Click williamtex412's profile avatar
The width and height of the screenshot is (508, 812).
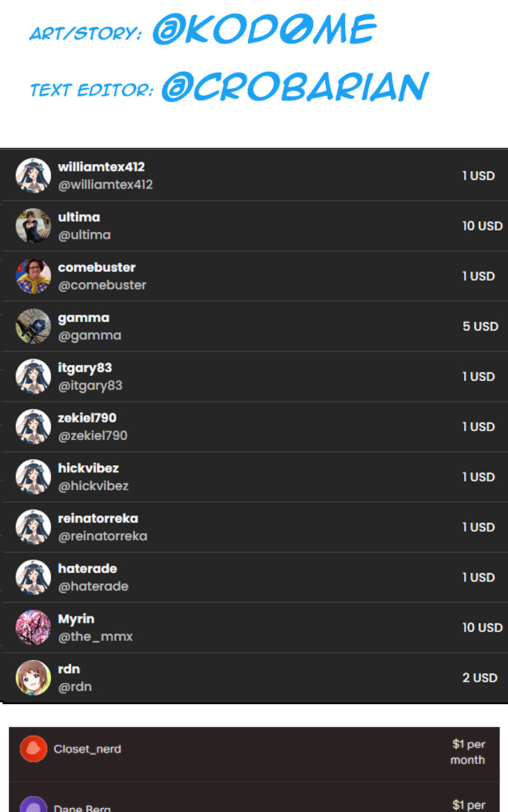tap(33, 175)
